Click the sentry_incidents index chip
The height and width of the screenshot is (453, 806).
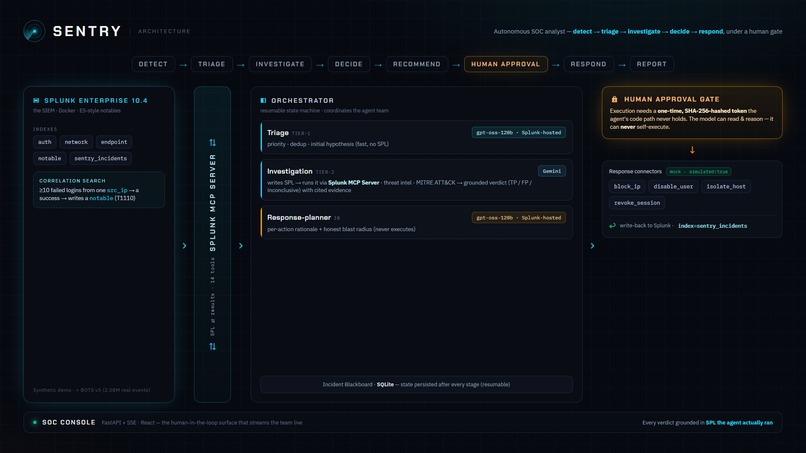click(101, 158)
